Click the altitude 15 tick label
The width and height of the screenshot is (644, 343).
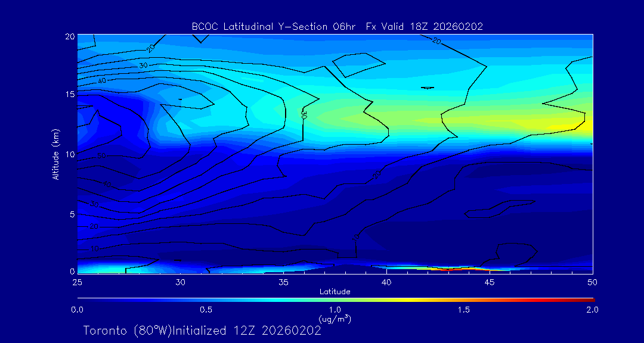coord(69,94)
